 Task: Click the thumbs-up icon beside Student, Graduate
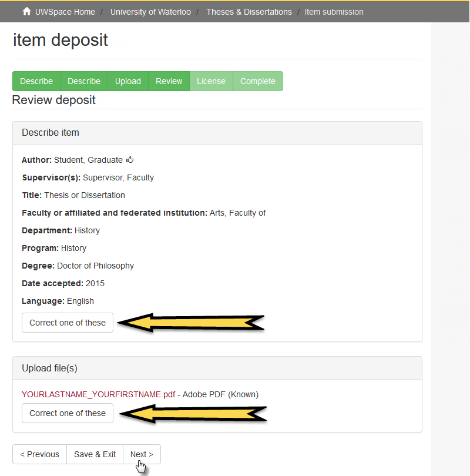130,159
